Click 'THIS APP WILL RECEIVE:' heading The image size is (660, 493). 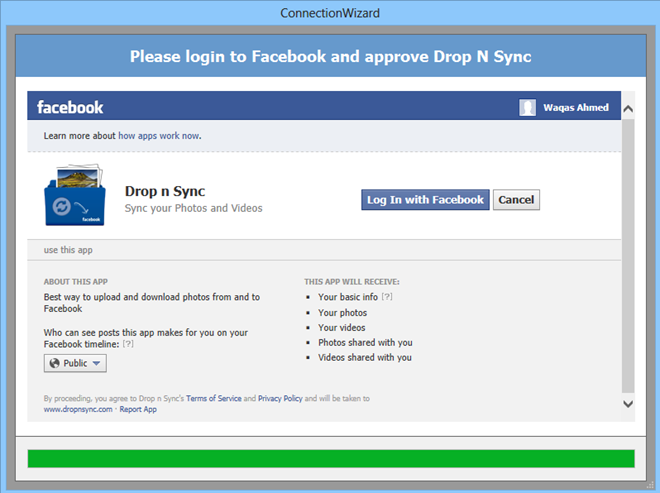click(x=352, y=282)
